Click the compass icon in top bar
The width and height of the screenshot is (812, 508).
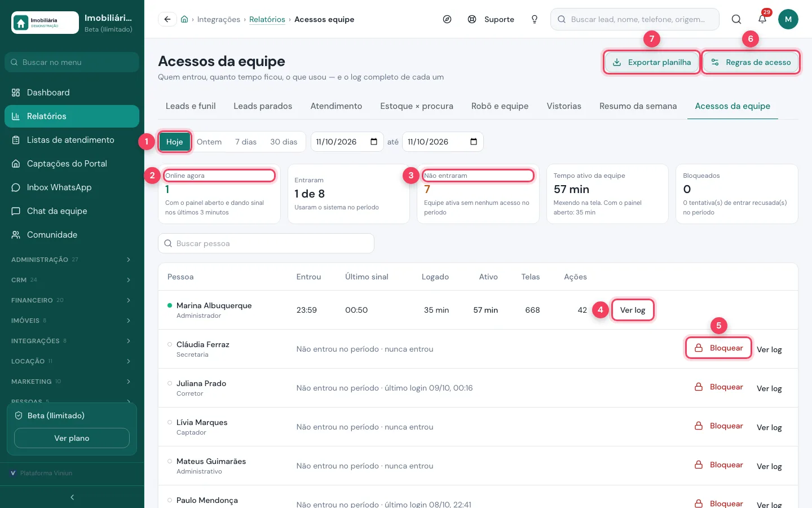coord(447,19)
